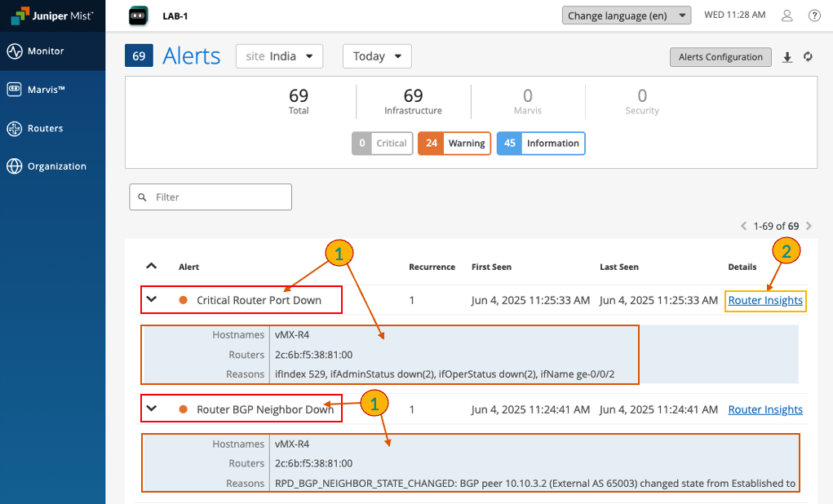The height and width of the screenshot is (504, 833).
Task: Open Monitor in the sidebar
Action: click(46, 51)
